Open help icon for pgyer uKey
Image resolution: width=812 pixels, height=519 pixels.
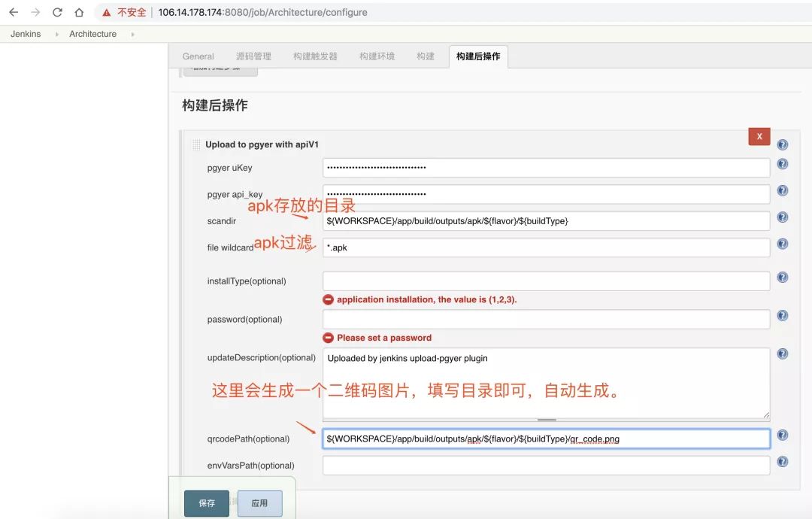[783, 164]
